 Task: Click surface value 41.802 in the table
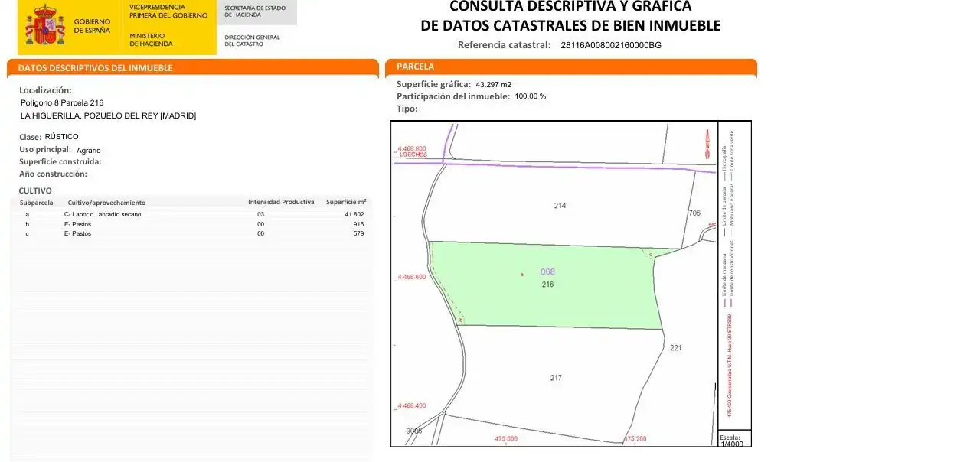(x=354, y=215)
